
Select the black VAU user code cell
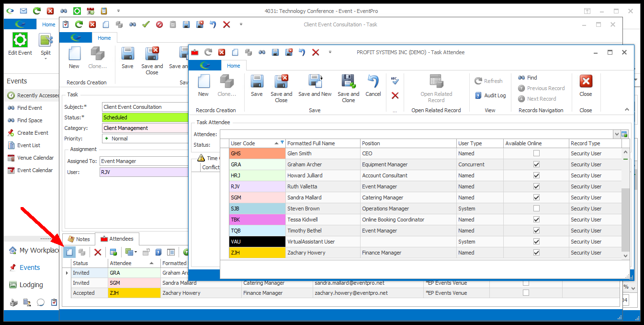coord(257,242)
